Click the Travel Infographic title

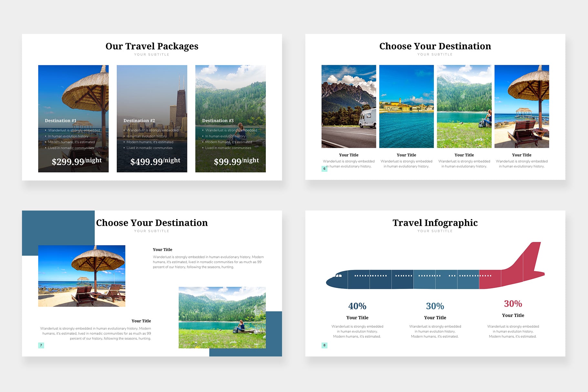[435, 223]
